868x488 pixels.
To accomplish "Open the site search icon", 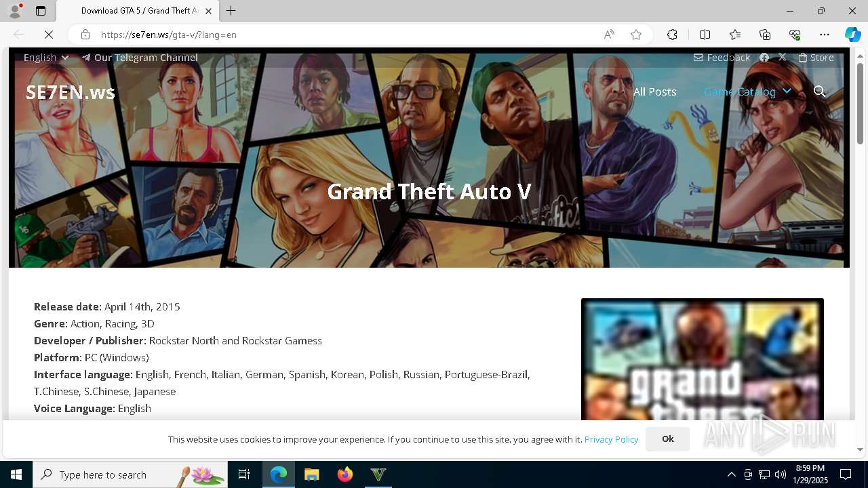I will point(820,91).
